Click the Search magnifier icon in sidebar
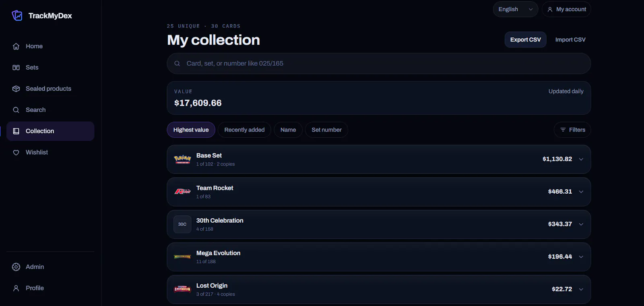644x306 pixels. [16, 110]
